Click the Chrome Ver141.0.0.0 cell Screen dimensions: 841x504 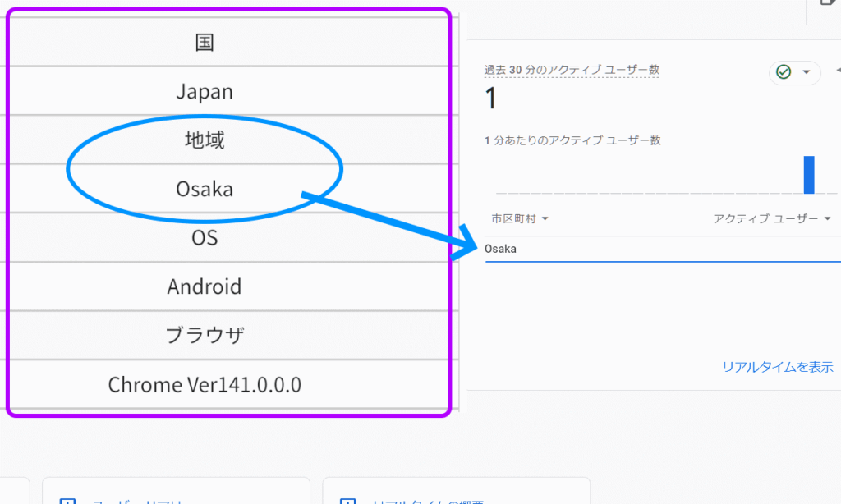205,384
